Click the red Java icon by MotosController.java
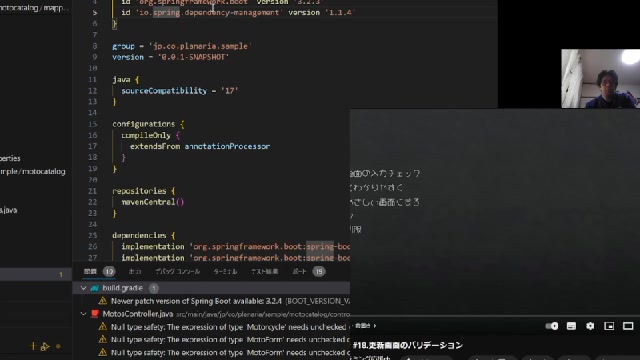Viewport: 640px width, 360px height. point(95,314)
